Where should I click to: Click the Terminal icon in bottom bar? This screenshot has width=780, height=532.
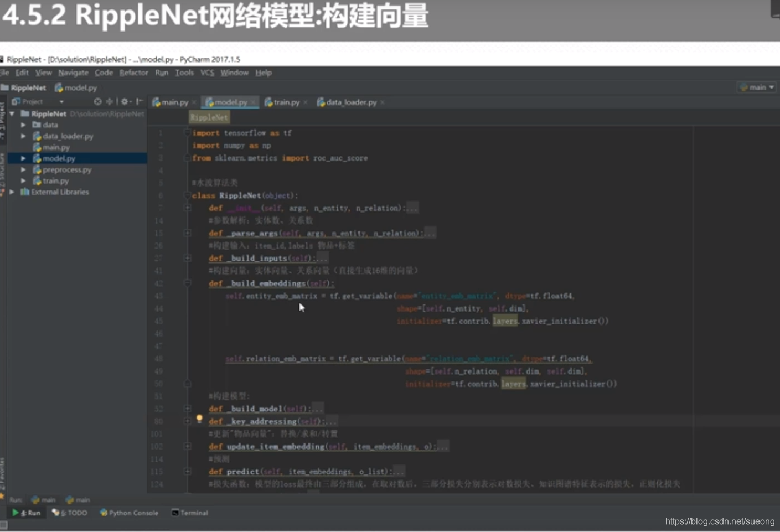coord(175,513)
